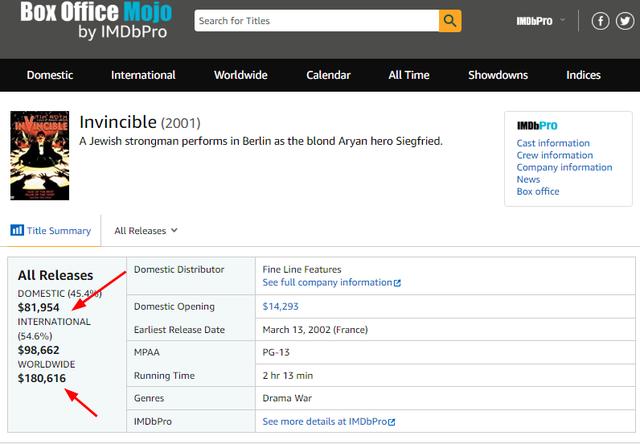Open Cast information link

(553, 143)
